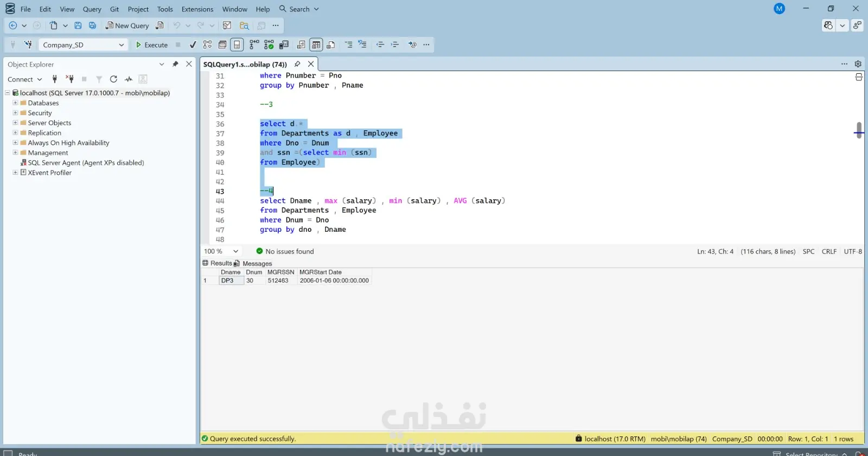Viewport: 868px width, 456px height.
Task: Click the account profile M avatar
Action: 780,9
